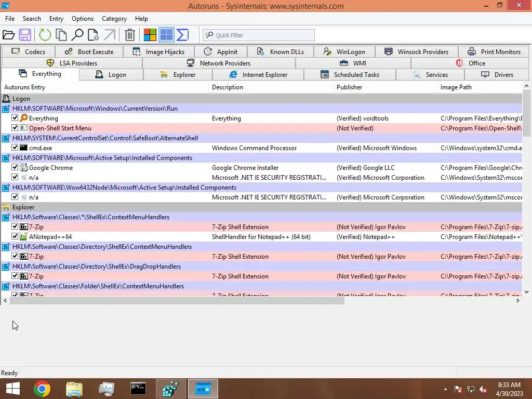The width and height of the screenshot is (532, 399).
Task: Click the Copy toolbar icon
Action: [x=61, y=35]
